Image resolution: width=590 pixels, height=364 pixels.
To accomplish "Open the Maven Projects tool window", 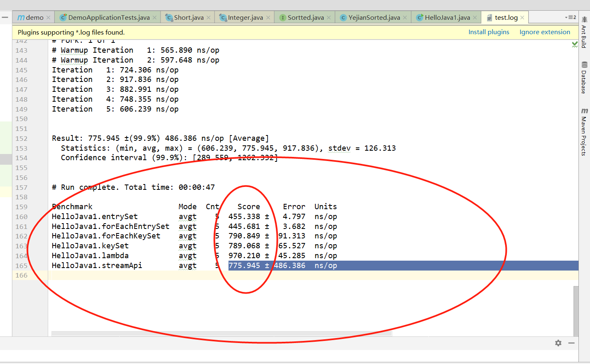I will [584, 132].
